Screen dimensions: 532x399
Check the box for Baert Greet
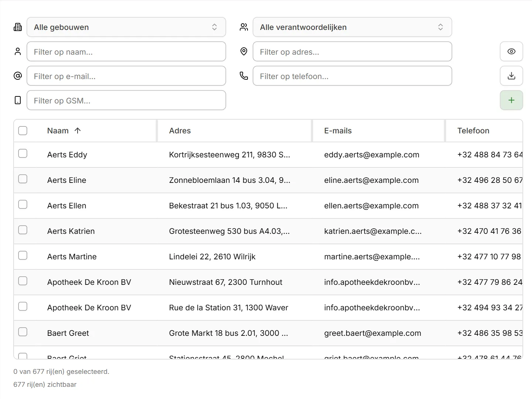pos(23,332)
